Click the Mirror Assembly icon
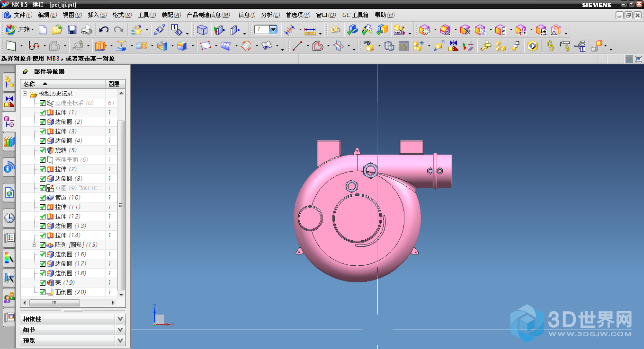 454,46
